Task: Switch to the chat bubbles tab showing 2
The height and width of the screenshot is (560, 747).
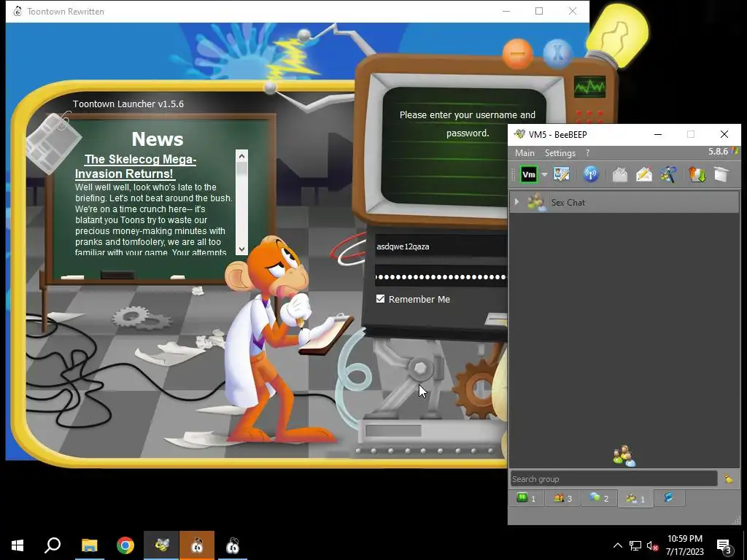Action: (599, 498)
